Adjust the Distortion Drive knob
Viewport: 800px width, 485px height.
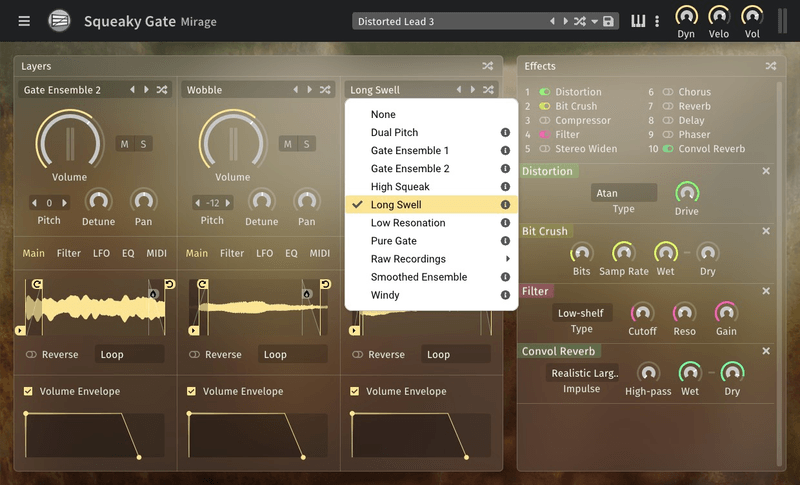click(687, 192)
